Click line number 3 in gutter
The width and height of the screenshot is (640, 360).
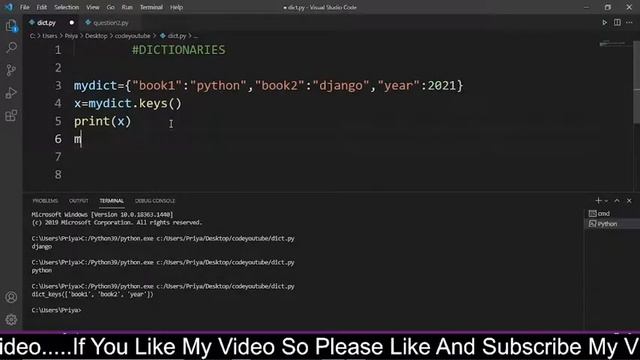[58, 86]
